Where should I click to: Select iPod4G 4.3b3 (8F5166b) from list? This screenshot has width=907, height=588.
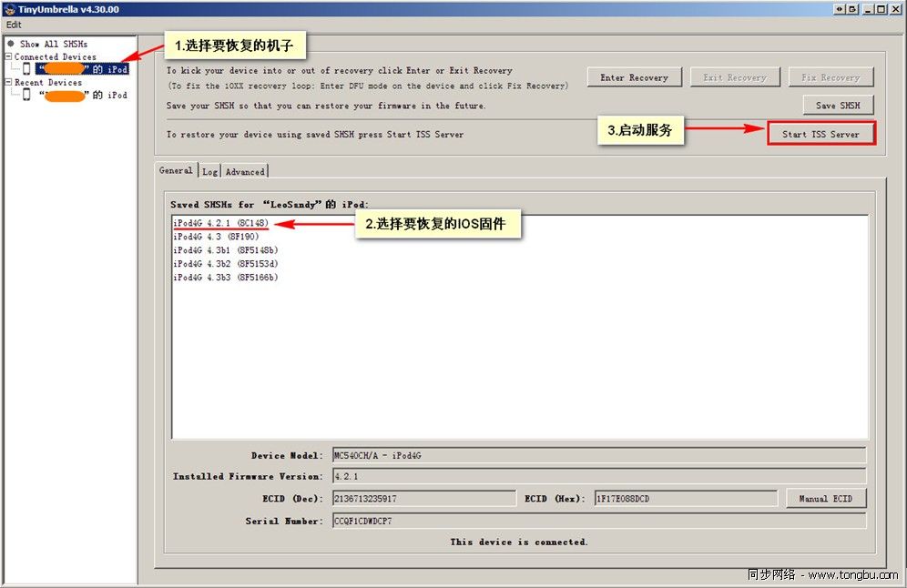point(225,278)
